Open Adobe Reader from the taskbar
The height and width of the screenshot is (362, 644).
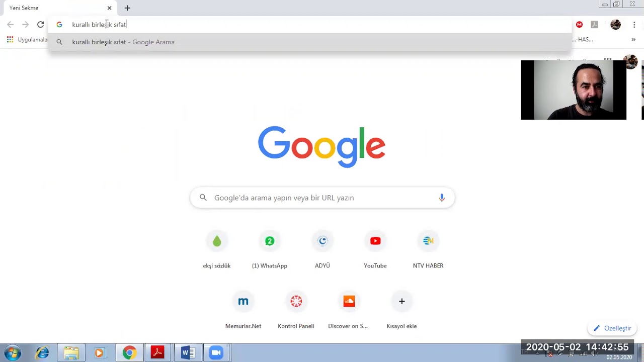[158, 353]
